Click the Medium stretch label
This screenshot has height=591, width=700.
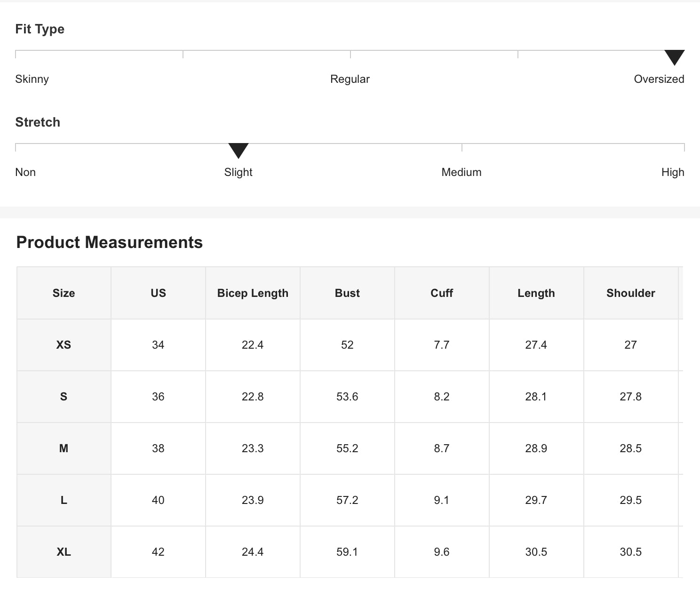(x=461, y=172)
